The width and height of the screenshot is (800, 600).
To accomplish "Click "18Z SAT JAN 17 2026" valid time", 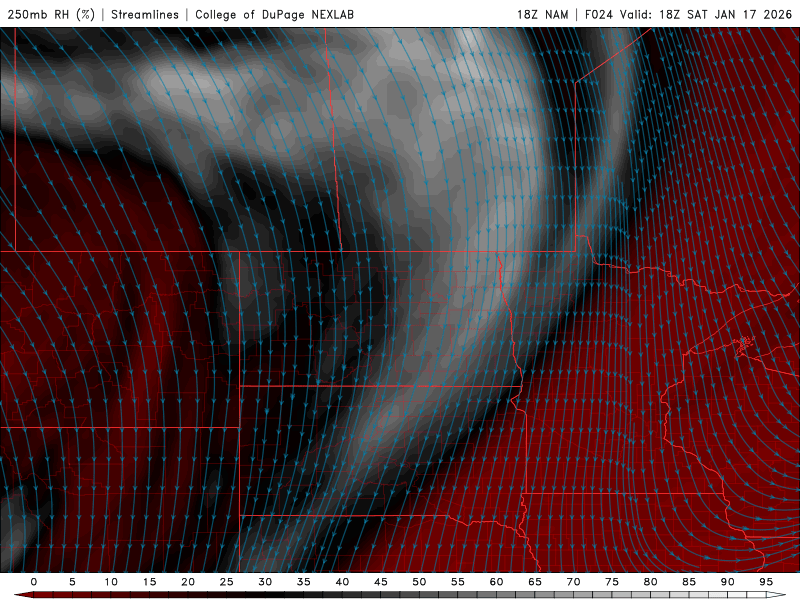I will (x=726, y=14).
